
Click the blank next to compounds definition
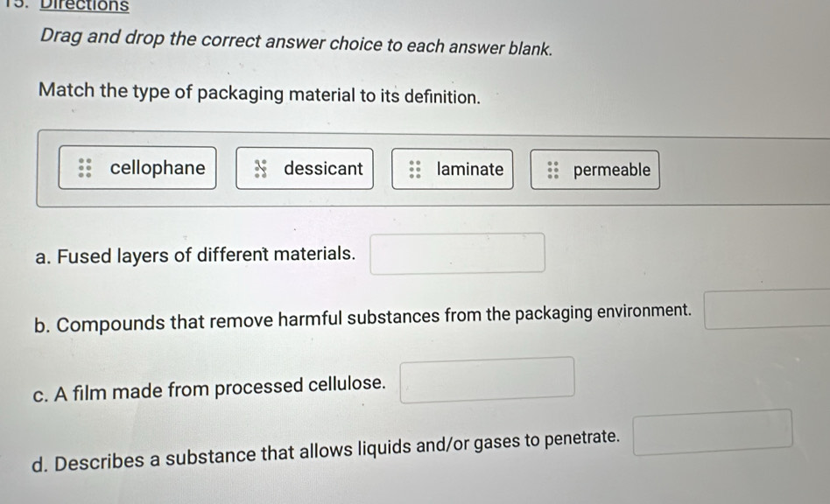pos(768,309)
